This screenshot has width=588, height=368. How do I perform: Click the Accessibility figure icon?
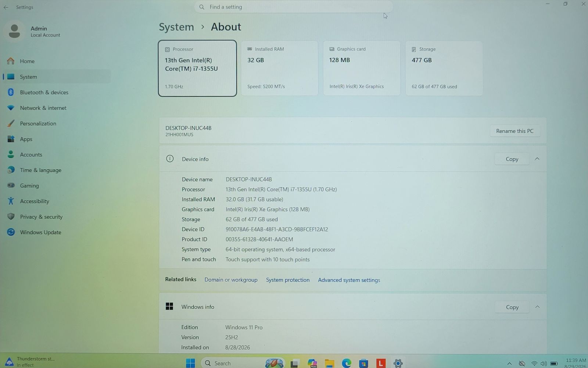(11, 201)
